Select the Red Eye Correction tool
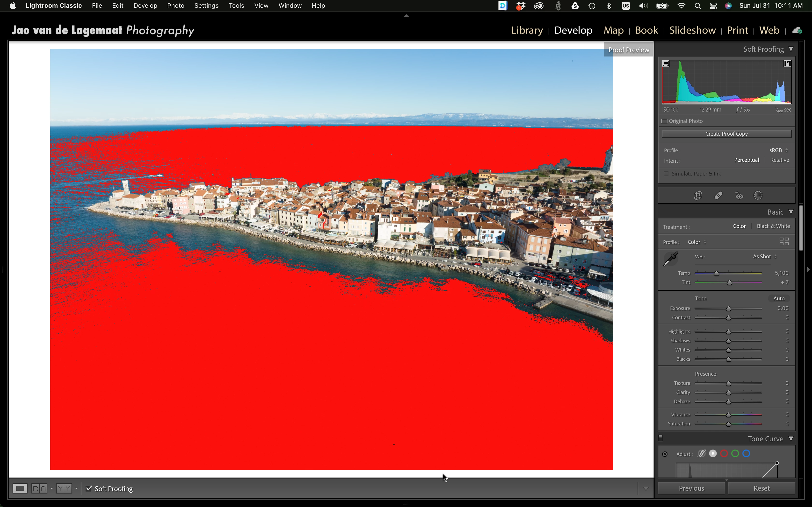Viewport: 812px width, 507px height. pos(739,196)
